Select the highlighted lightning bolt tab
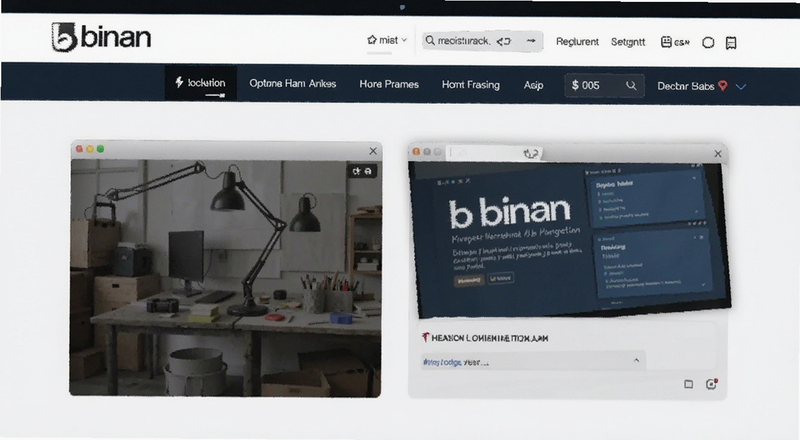The image size is (800, 440). click(201, 83)
